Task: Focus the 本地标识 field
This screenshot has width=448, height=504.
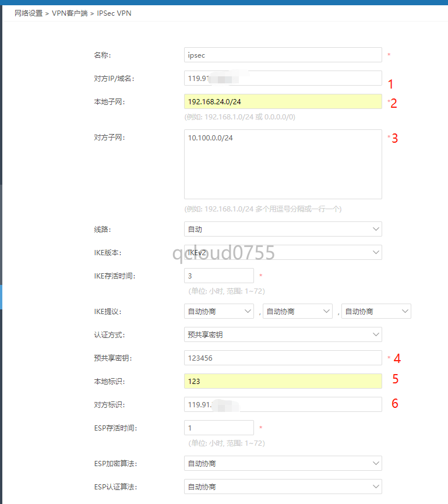Action: click(x=283, y=381)
